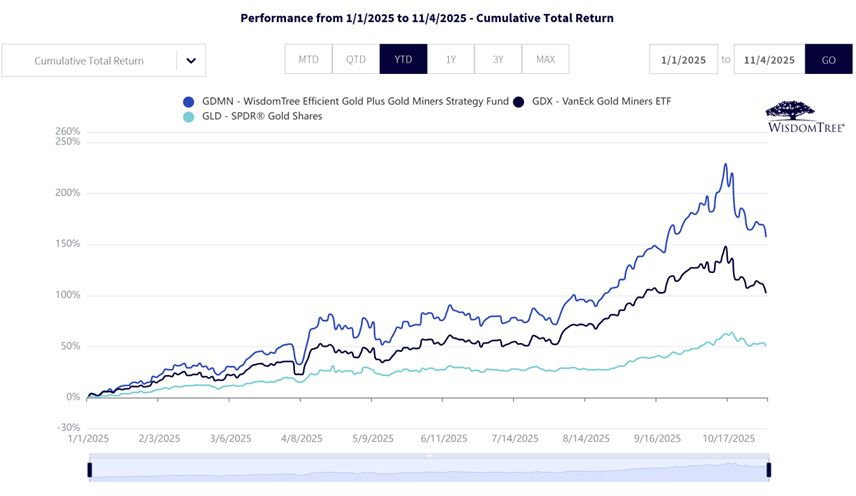The height and width of the screenshot is (496, 856).
Task: Click GDMN WisdomTree Efficient Gold legend label
Action: pyautogui.click(x=355, y=101)
